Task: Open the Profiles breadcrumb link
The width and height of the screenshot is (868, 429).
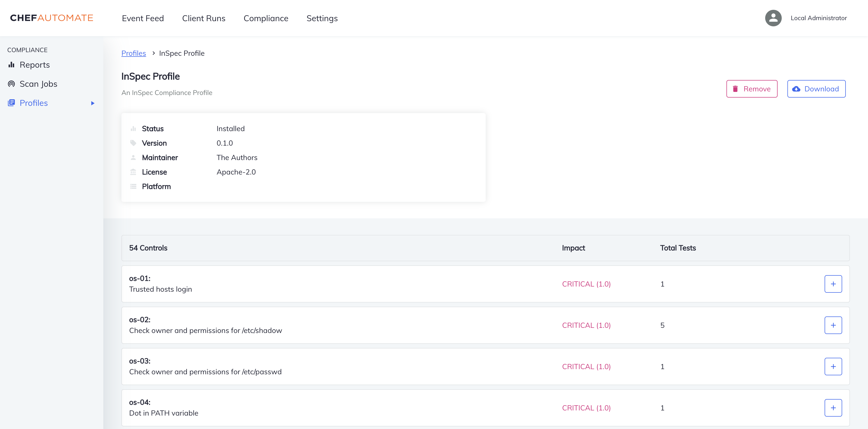Action: point(134,53)
